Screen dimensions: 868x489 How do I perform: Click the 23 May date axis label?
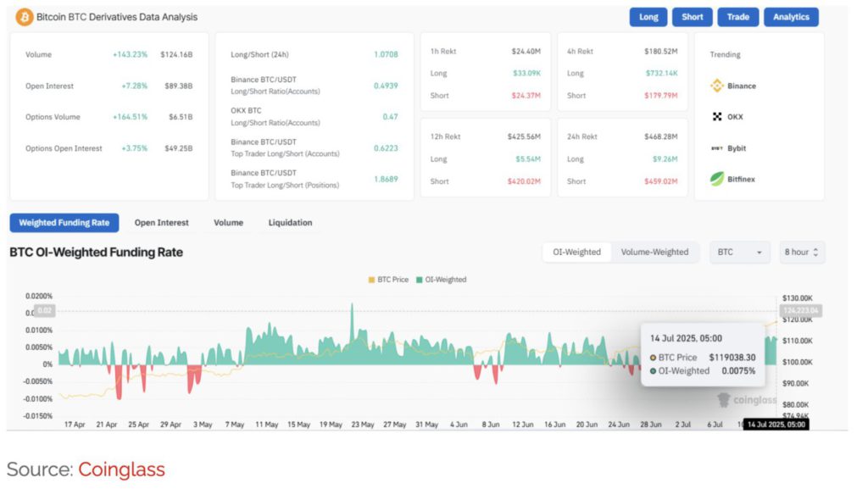tap(363, 425)
